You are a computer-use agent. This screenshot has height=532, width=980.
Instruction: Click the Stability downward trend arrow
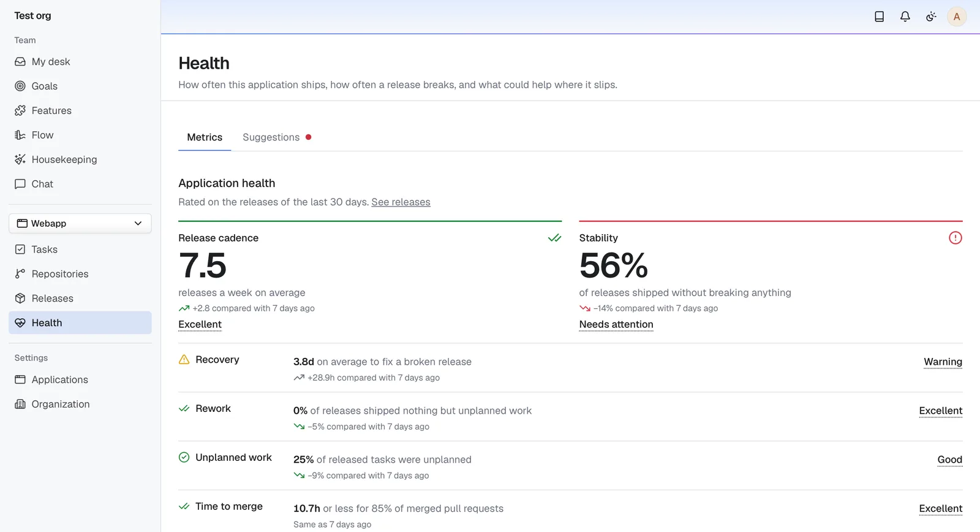585,309
